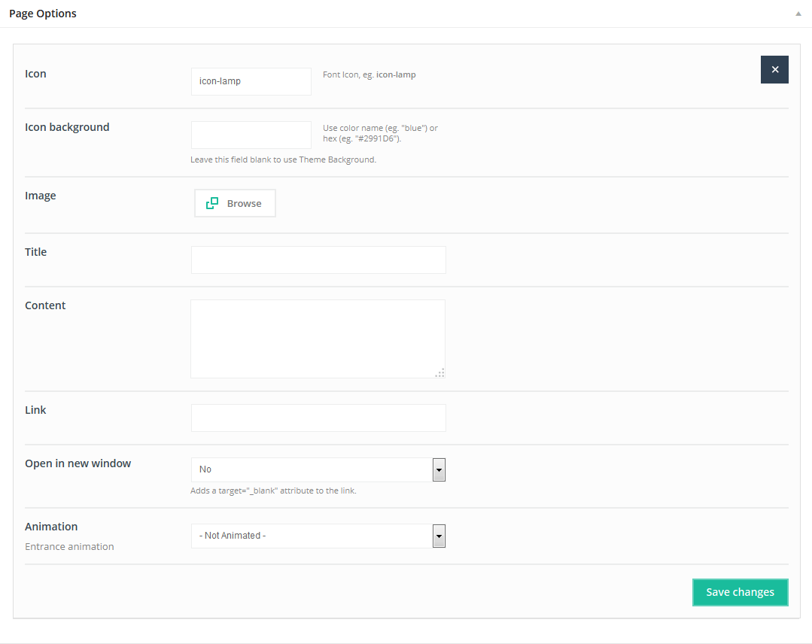Screen dimensions: 812x644
Task: Click the Page Options panel heading
Action: (43, 14)
